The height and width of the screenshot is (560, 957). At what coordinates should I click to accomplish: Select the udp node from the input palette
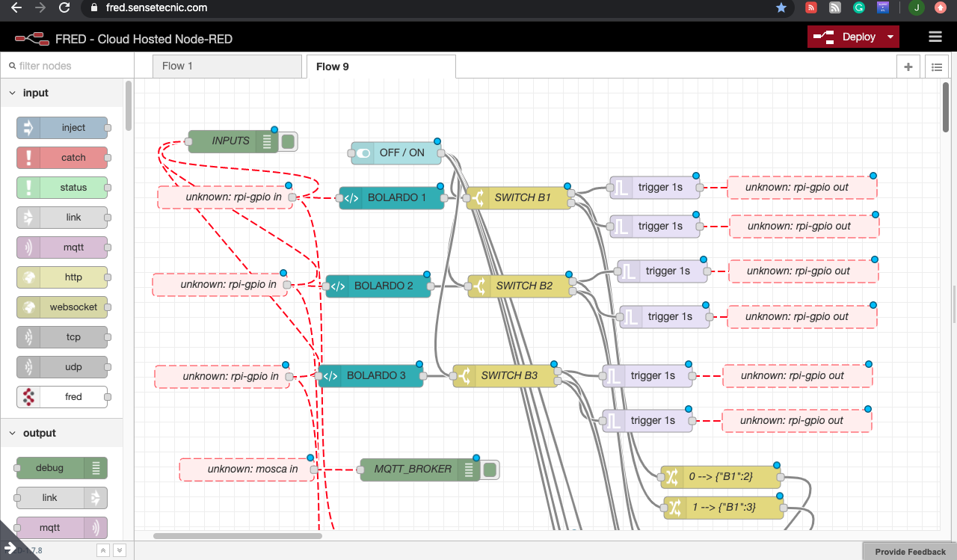63,366
